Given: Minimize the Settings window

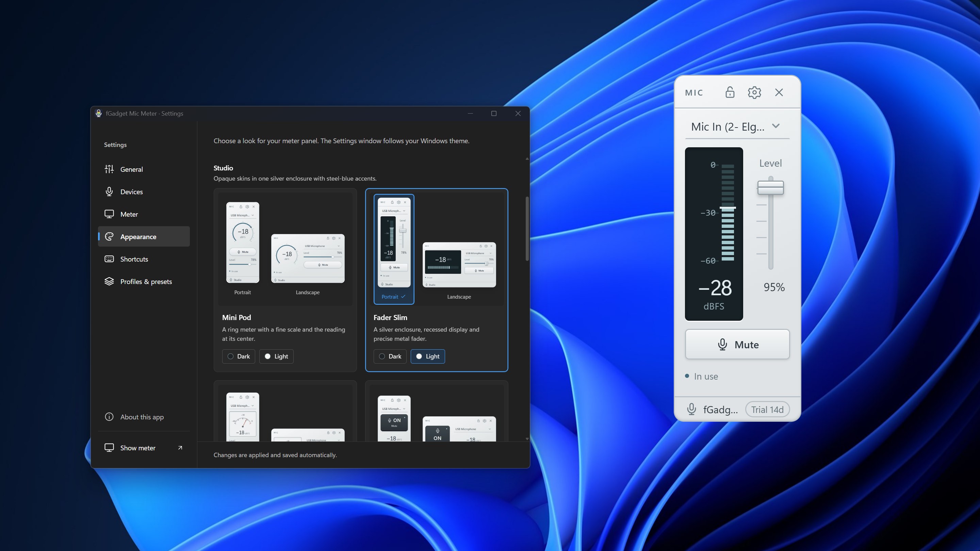Looking at the screenshot, I should [470, 113].
